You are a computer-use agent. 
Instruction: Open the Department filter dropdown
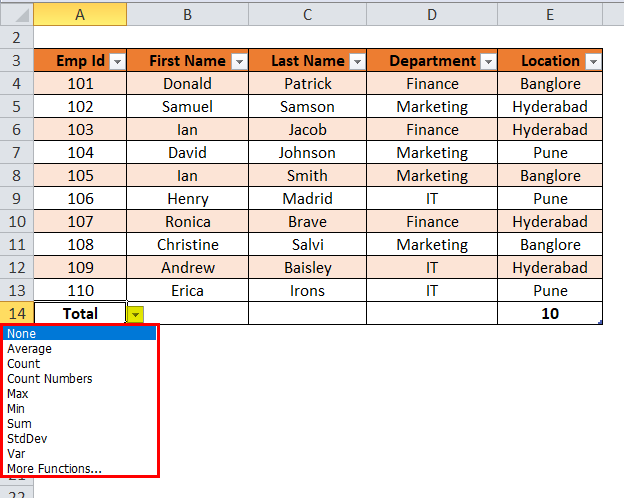pos(487,61)
